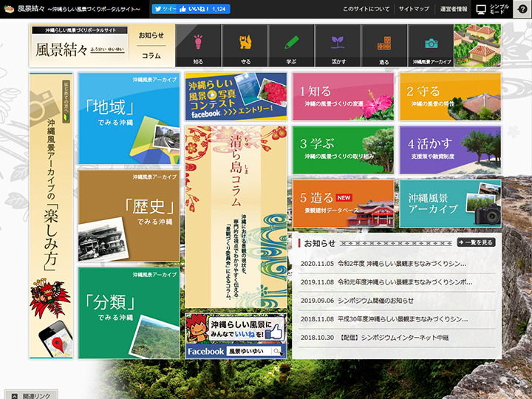The height and width of the screenshot is (399, 532).
Task: Expand the 関連リンク panel
Action: (31, 395)
